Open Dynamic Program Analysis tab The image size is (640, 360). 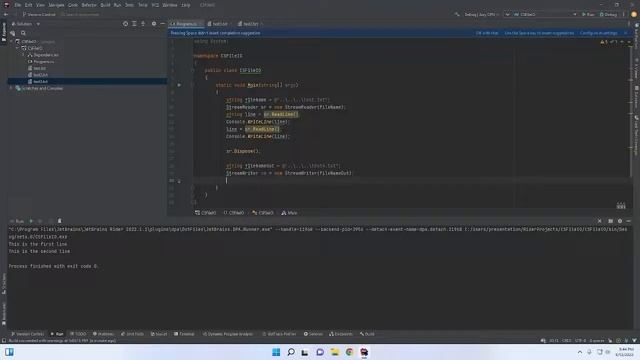coord(228,334)
